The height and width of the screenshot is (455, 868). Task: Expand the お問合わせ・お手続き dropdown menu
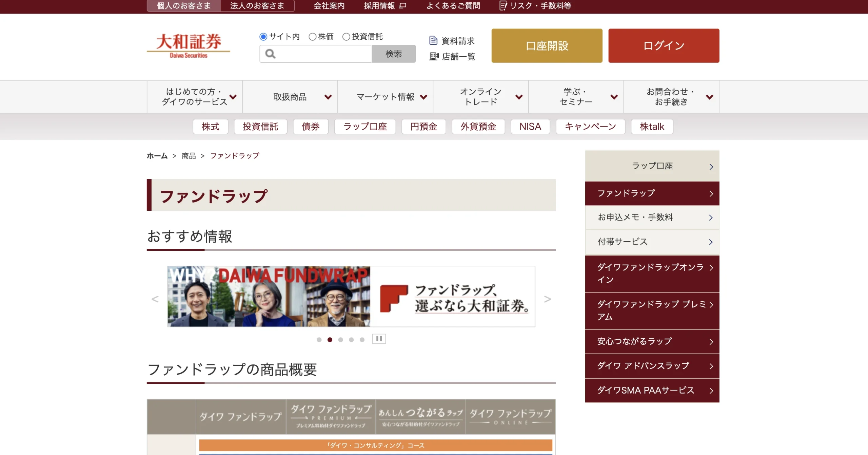coord(671,97)
